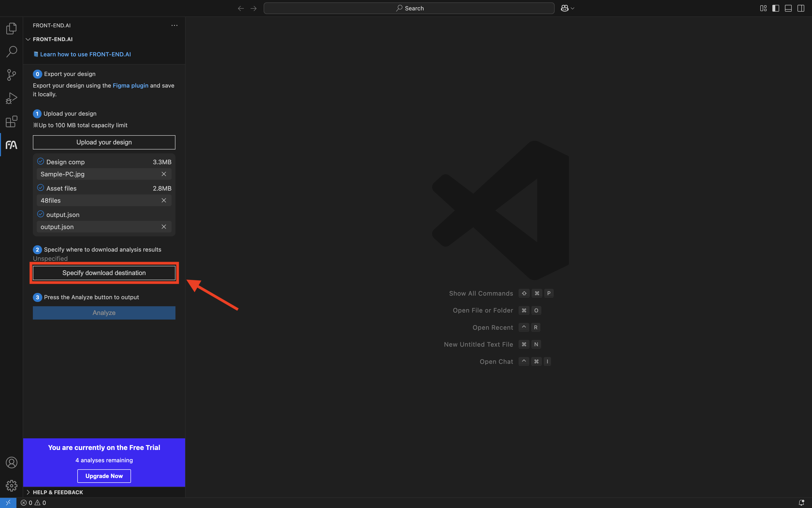Click the Search command center field
The width and height of the screenshot is (812, 508).
(x=409, y=8)
